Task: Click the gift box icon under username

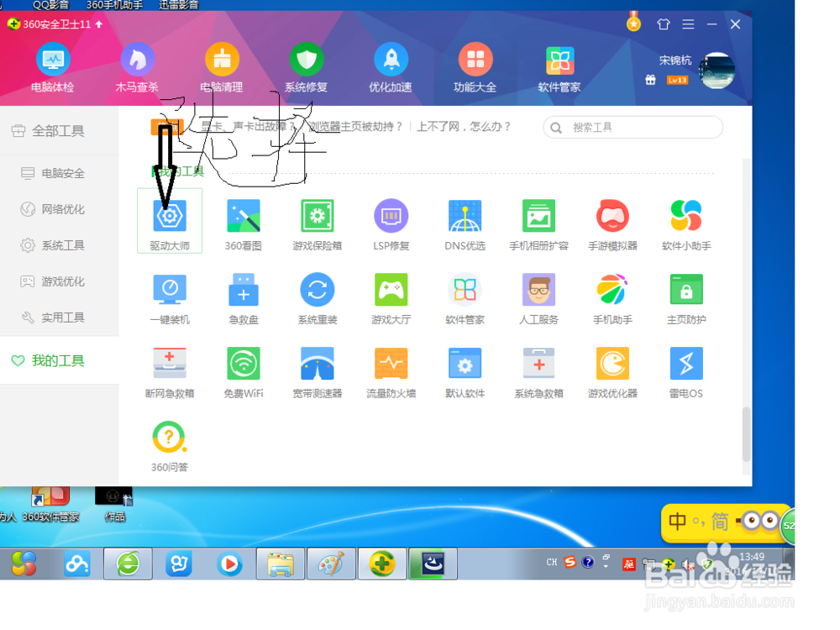Action: tap(650, 80)
